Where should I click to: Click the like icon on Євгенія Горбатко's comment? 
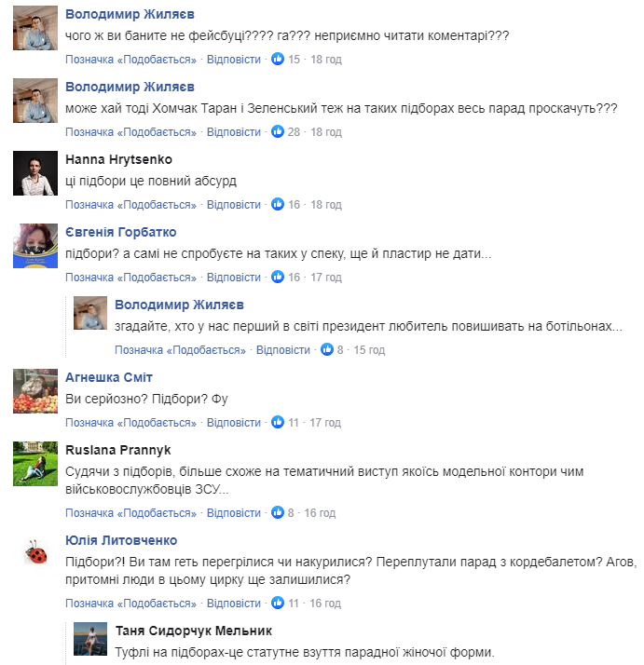(277, 278)
